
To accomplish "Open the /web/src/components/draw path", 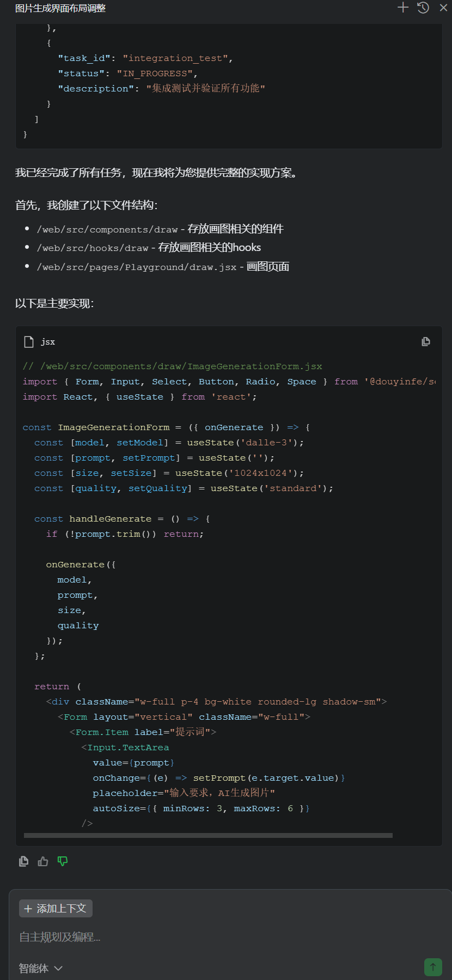I will click(107, 229).
